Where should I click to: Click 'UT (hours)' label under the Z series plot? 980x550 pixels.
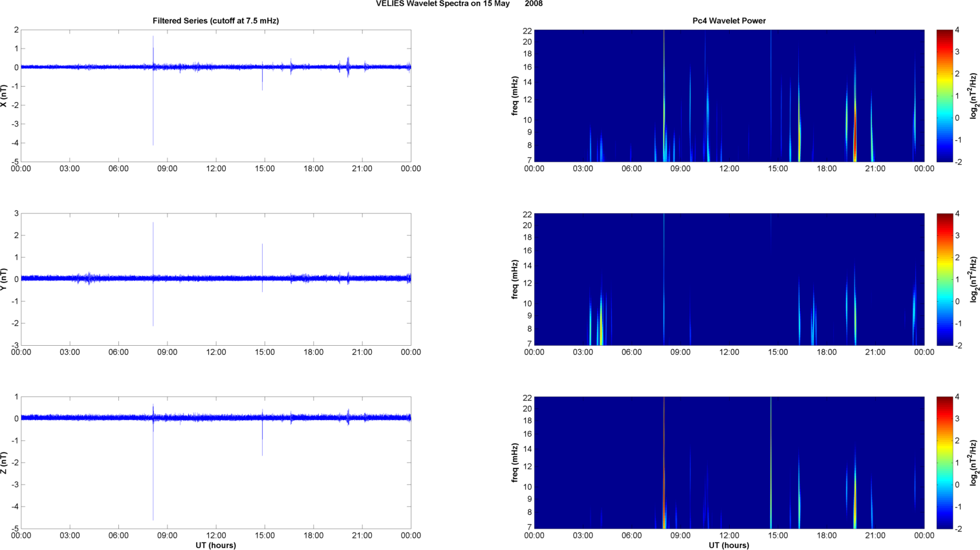coord(215,545)
